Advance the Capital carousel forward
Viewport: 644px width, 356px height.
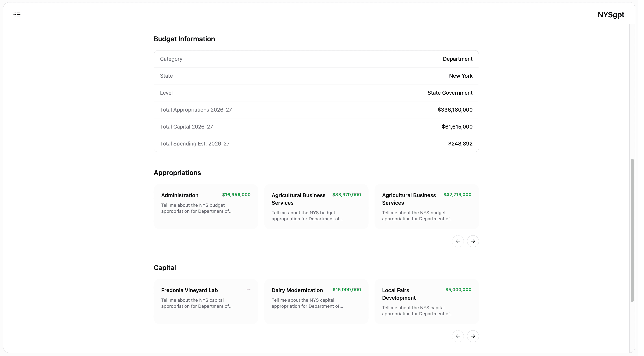click(472, 336)
